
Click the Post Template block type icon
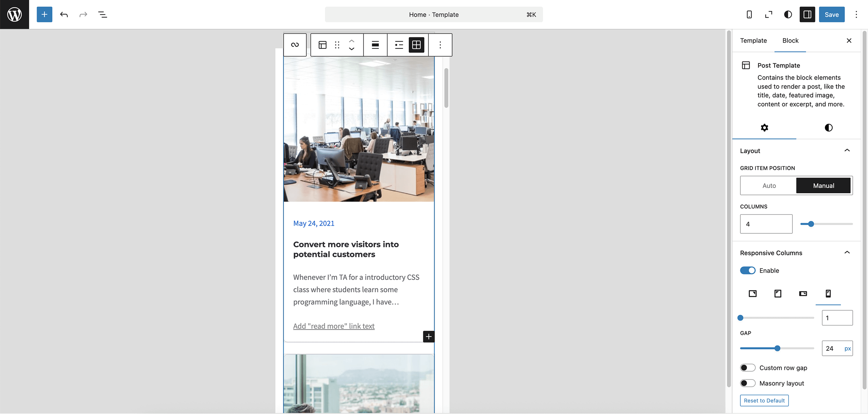pyautogui.click(x=322, y=45)
